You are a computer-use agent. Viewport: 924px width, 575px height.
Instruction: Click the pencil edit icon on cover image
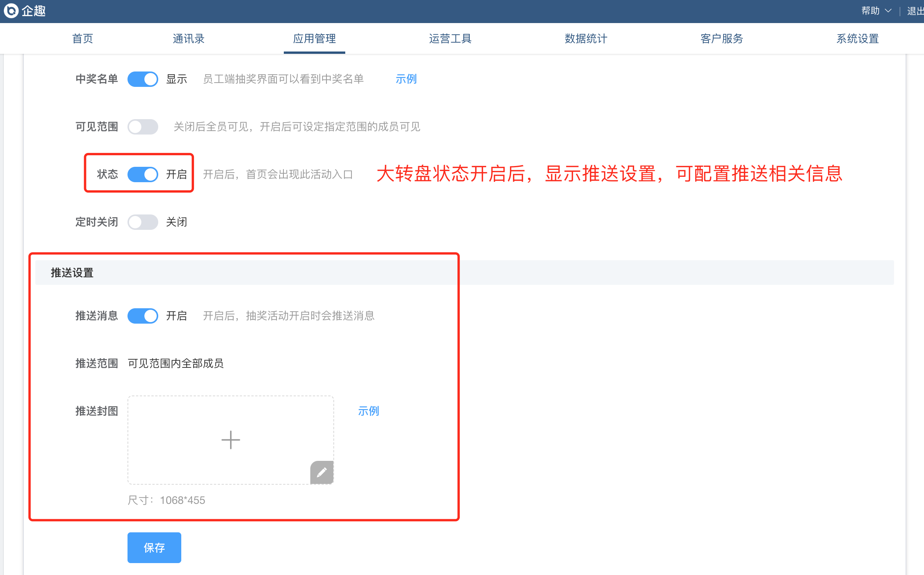tap(321, 472)
